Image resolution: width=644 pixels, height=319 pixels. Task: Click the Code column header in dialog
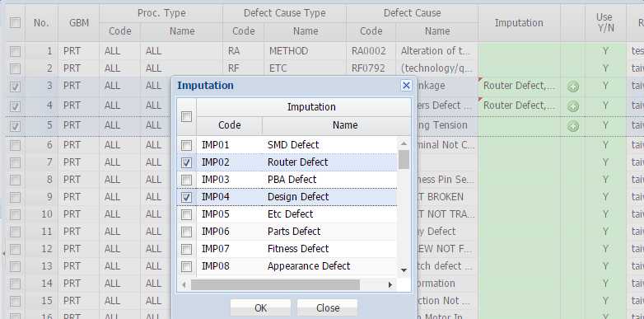click(229, 125)
